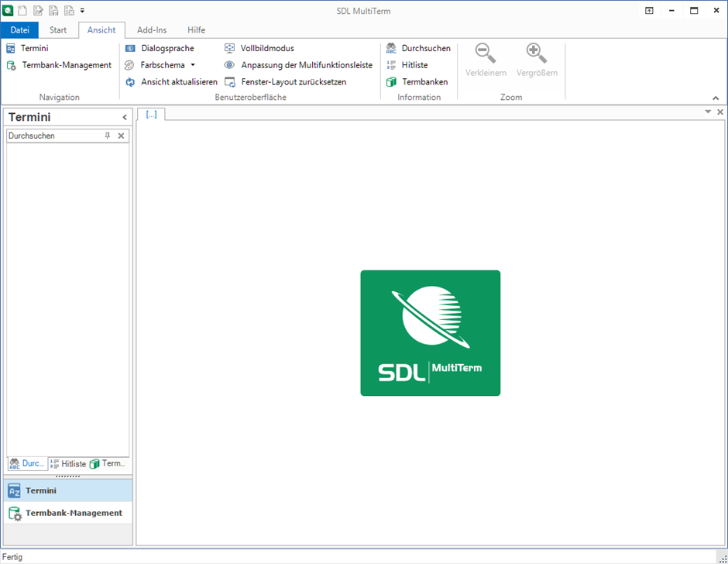
Task: Select the Durc... bottom panel tab
Action: 27,463
